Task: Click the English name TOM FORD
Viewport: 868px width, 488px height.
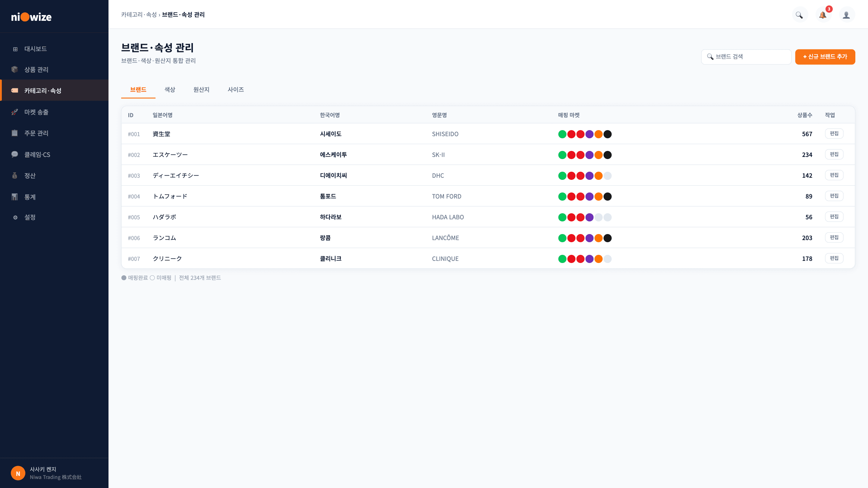Action: pos(447,197)
